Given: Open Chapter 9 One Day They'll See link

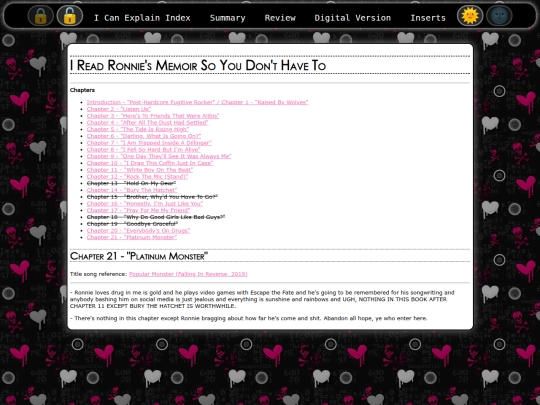Looking at the screenshot, I should (159, 156).
